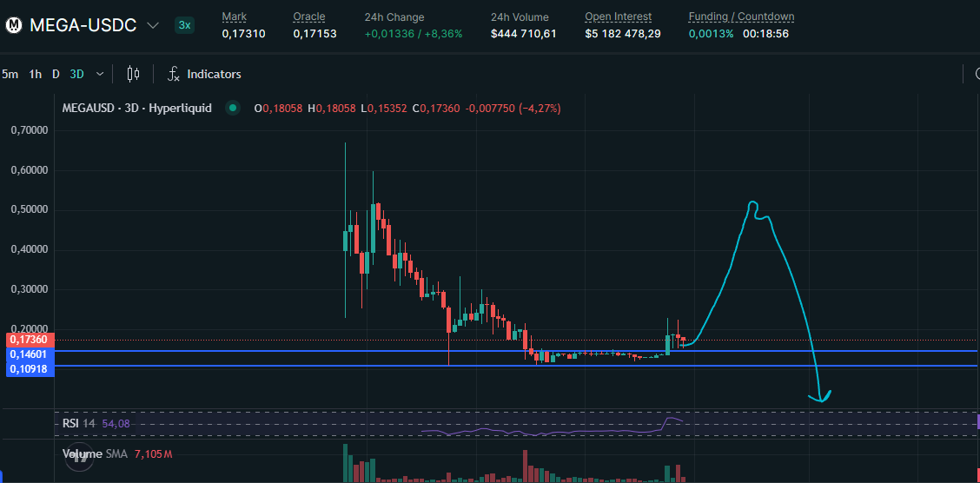The width and height of the screenshot is (980, 483).
Task: Select the 1h timeframe
Action: click(x=36, y=75)
